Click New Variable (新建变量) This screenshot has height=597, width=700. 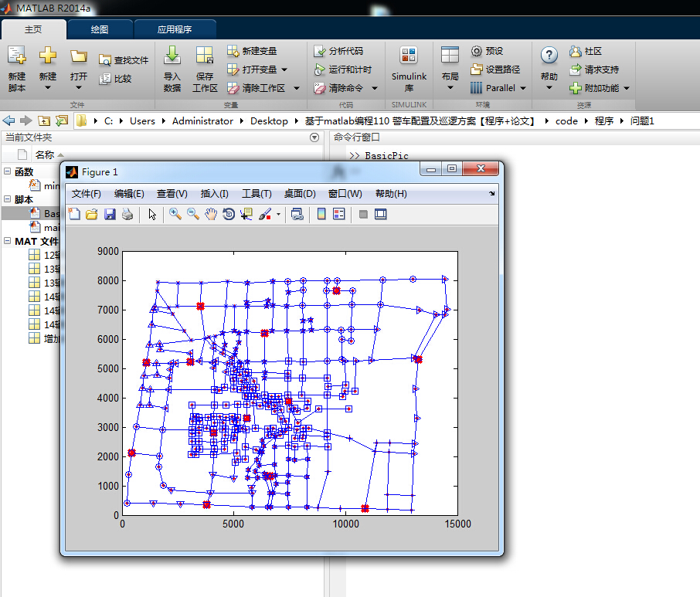tap(252, 51)
